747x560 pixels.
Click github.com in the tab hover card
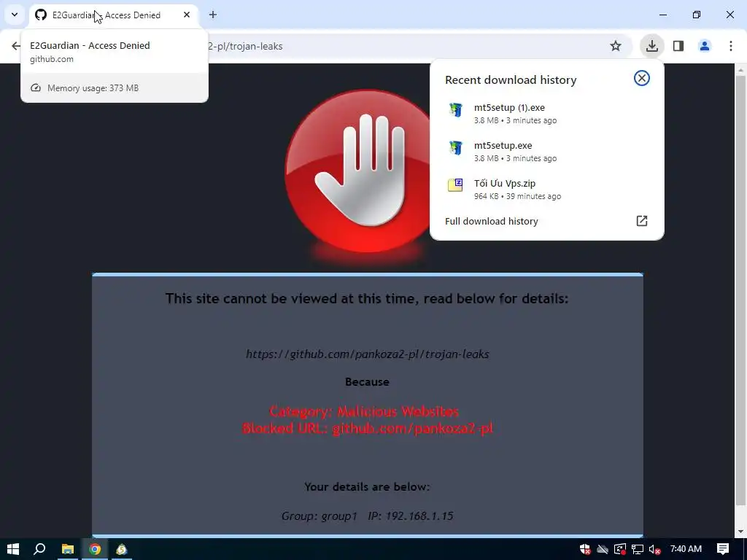point(52,59)
